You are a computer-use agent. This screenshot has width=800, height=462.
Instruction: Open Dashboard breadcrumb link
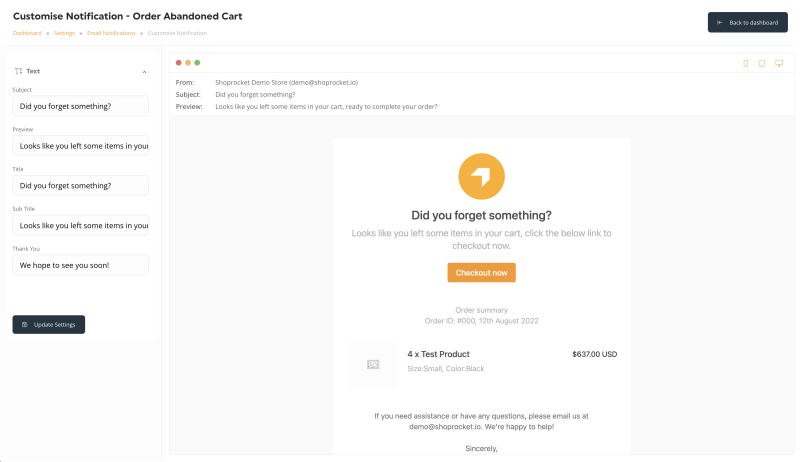click(x=27, y=33)
